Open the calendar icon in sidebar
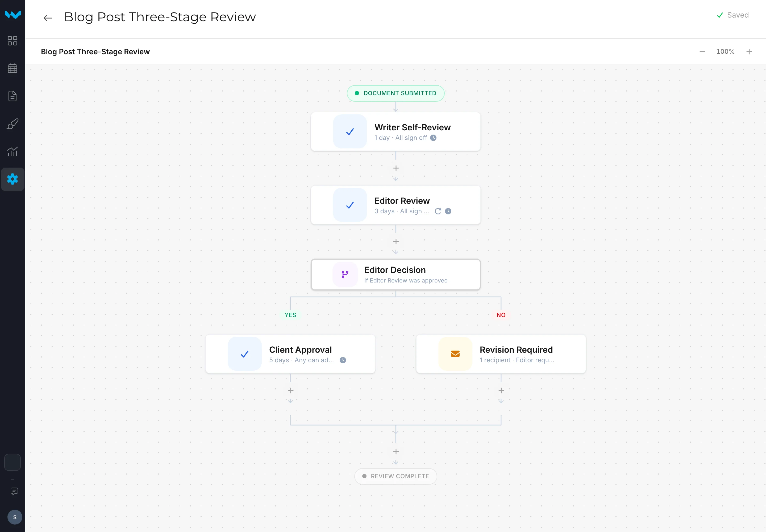This screenshot has width=766, height=532. pyautogui.click(x=12, y=68)
